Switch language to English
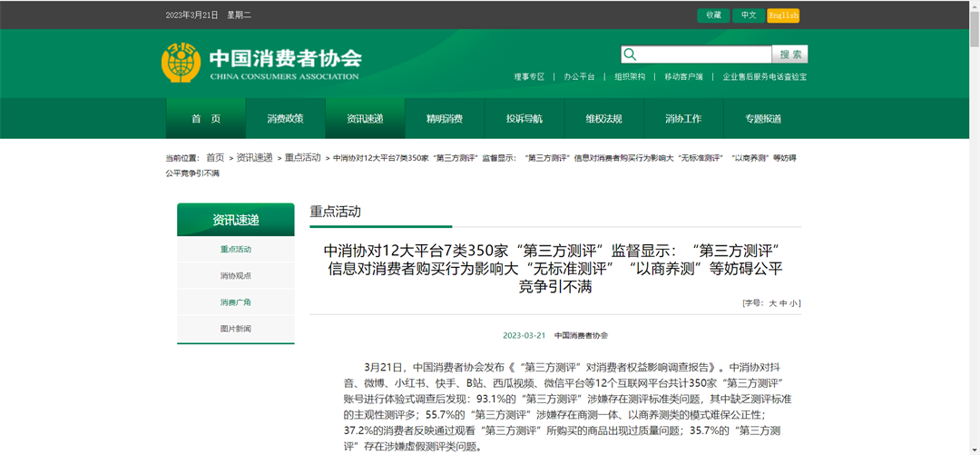980x455 pixels. click(782, 15)
